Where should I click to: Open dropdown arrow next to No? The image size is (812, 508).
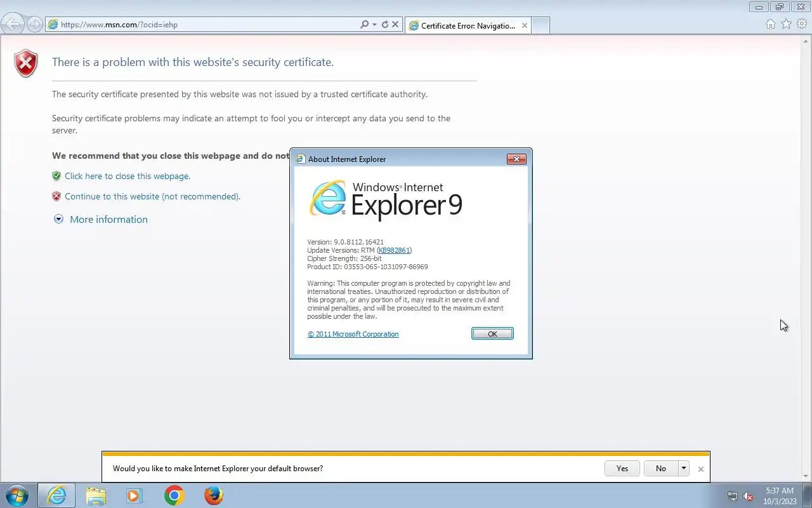click(x=683, y=469)
